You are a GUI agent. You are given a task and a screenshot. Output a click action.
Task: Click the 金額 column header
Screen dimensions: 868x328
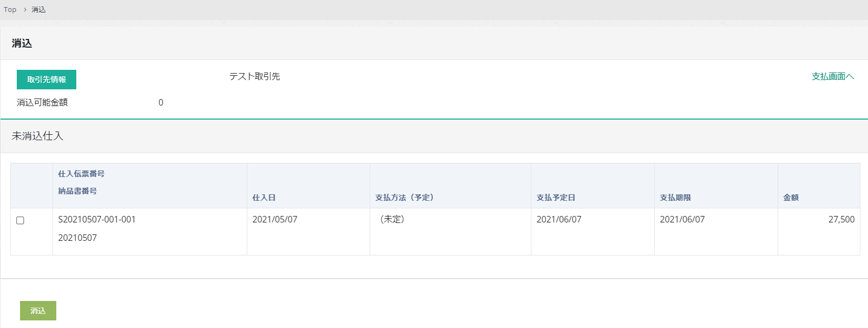(791, 198)
